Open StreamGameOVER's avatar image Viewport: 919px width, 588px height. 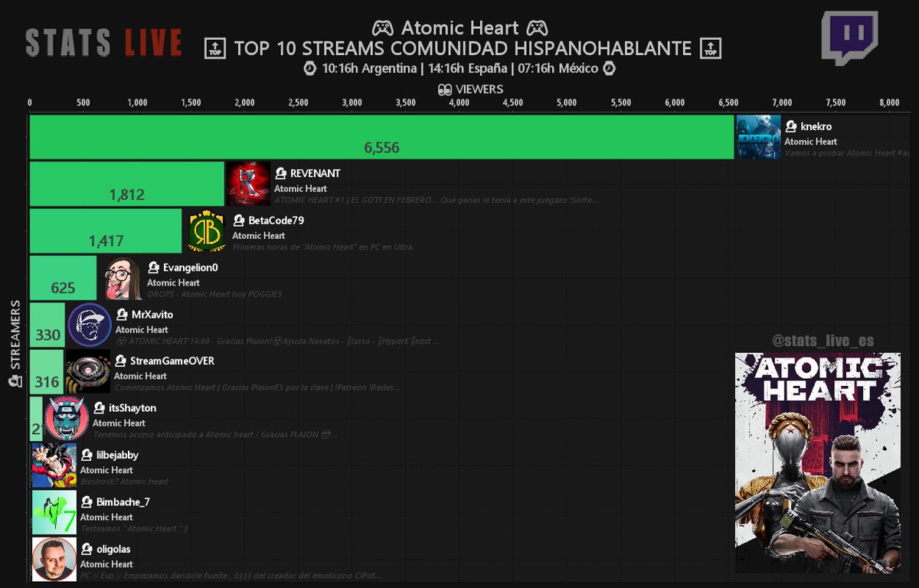pyautogui.click(x=88, y=371)
